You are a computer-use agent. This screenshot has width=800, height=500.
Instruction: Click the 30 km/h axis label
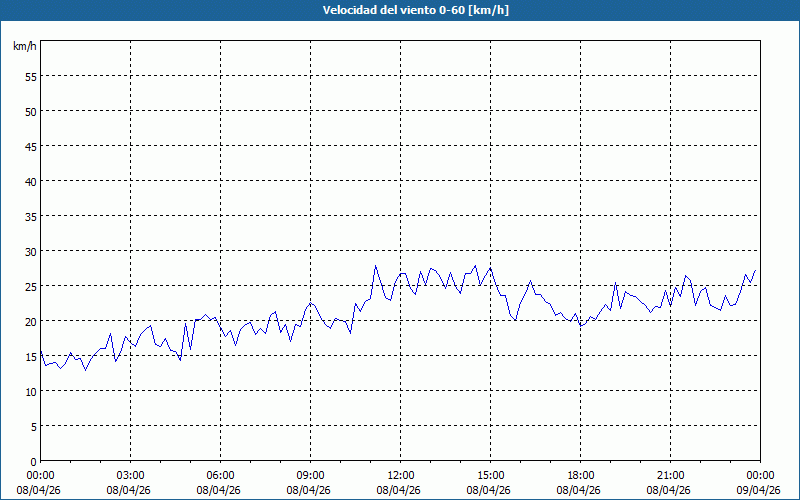click(x=30, y=251)
